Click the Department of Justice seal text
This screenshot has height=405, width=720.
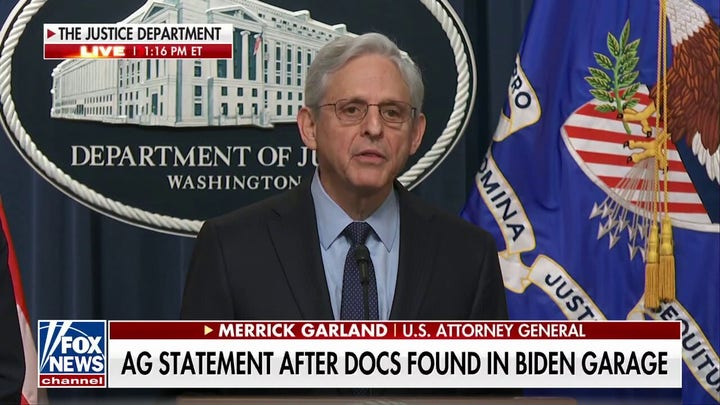tap(195, 156)
